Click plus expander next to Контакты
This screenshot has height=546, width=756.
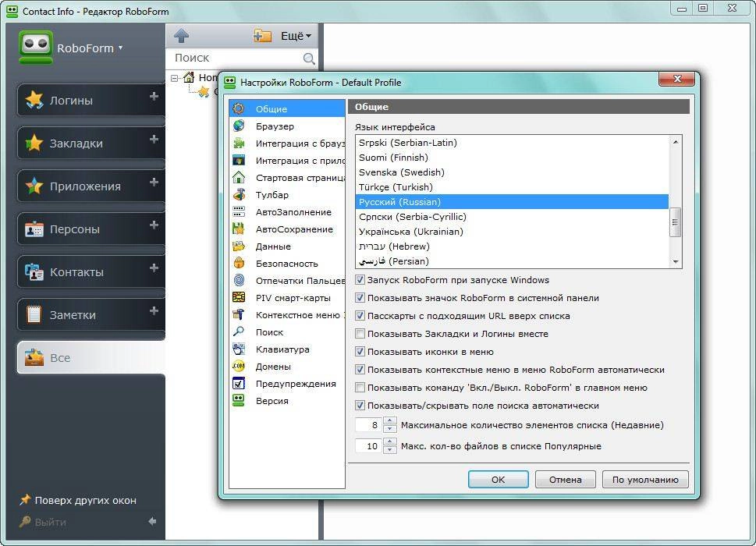(x=154, y=268)
